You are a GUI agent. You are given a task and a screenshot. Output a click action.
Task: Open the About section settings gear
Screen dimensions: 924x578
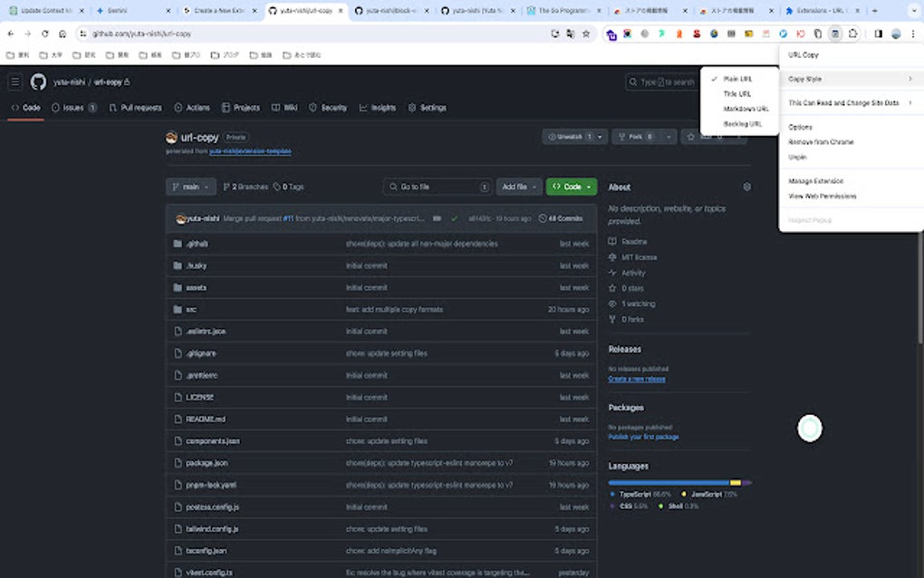click(746, 187)
